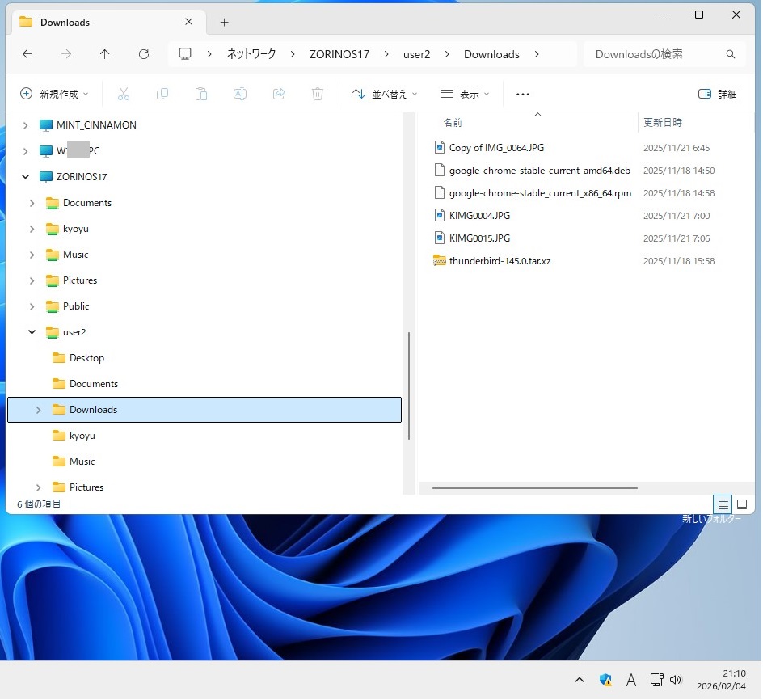
Task: Go up one folder level
Action: coord(105,54)
